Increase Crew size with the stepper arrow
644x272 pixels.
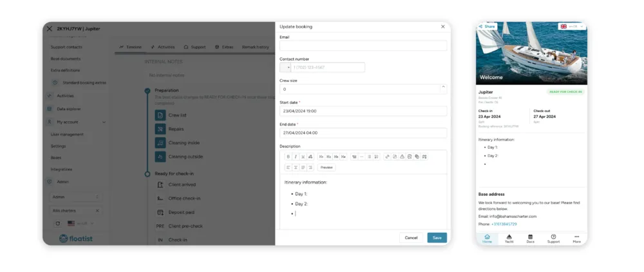443,87
